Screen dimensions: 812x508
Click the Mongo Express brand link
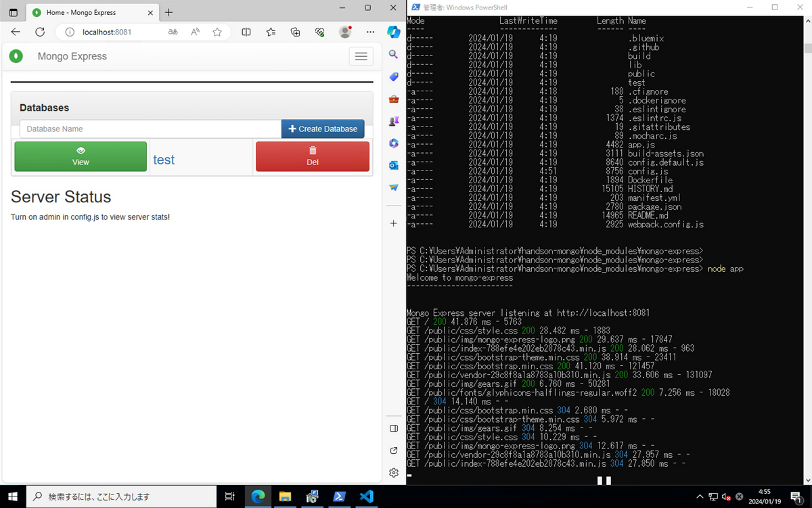point(72,56)
